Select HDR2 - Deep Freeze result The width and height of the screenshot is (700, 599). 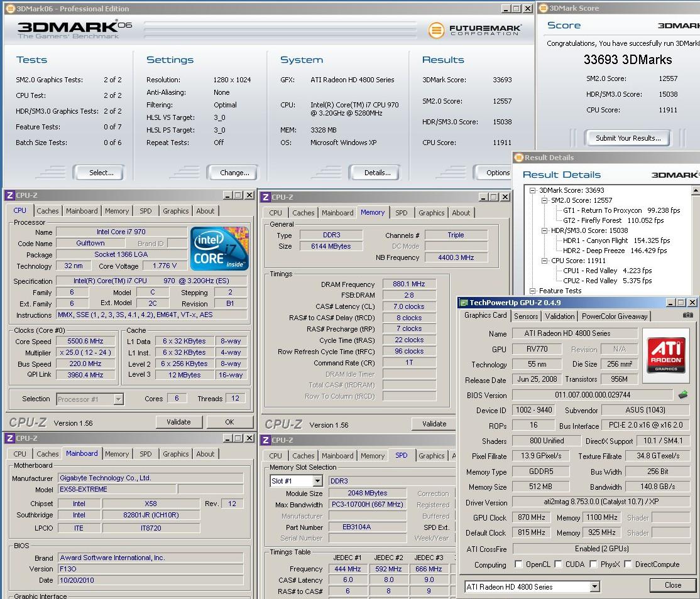click(615, 251)
